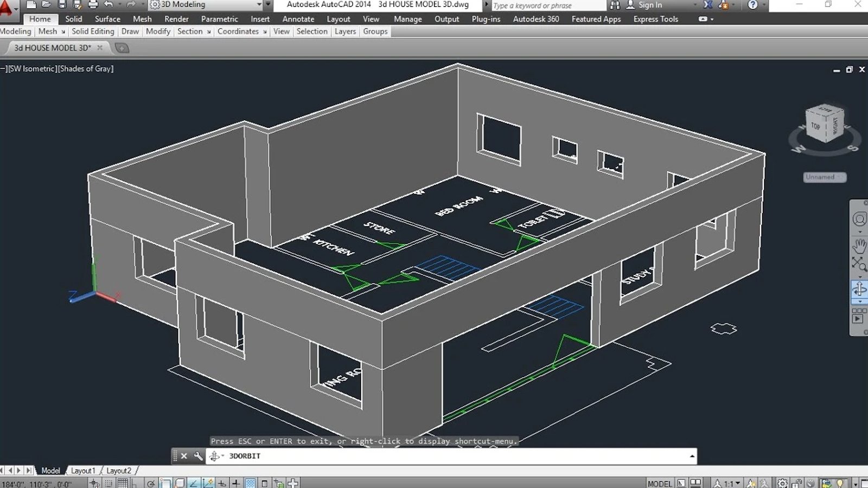Click the Plot printer icon
This screenshot has width=868, height=488.
[x=93, y=4]
